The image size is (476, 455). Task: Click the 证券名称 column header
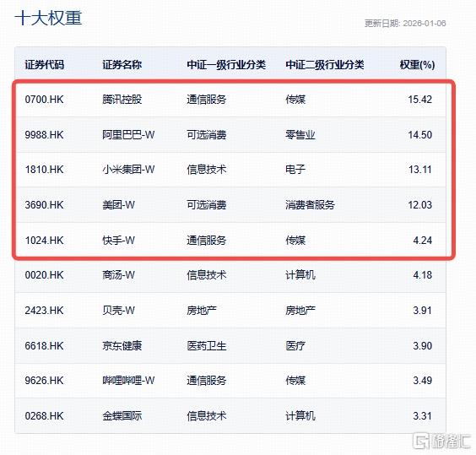[122, 65]
